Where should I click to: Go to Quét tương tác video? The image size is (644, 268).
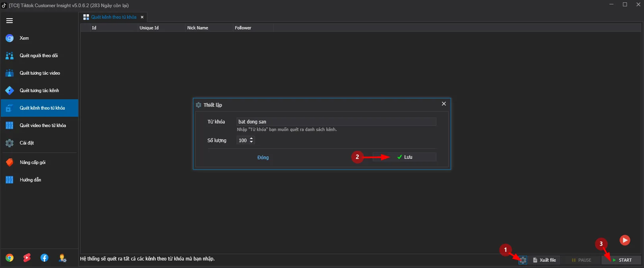pyautogui.click(x=39, y=73)
